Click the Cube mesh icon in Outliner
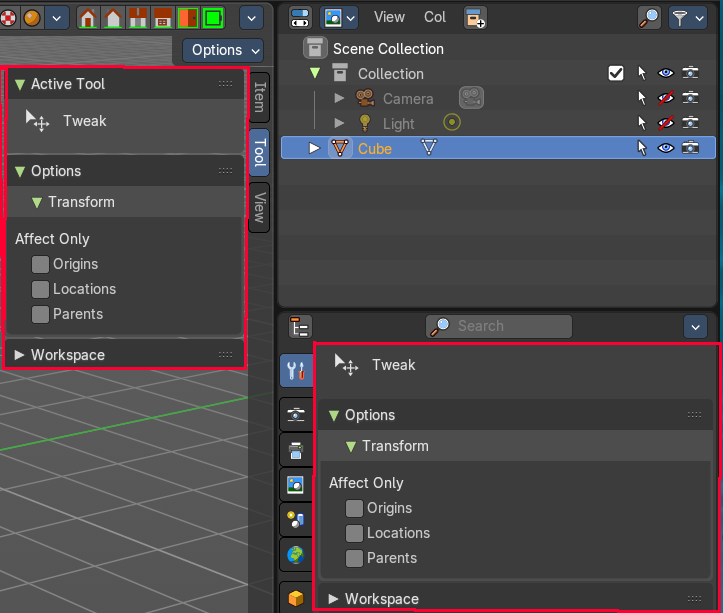Screen dimensions: 723x613 click(x=340, y=148)
